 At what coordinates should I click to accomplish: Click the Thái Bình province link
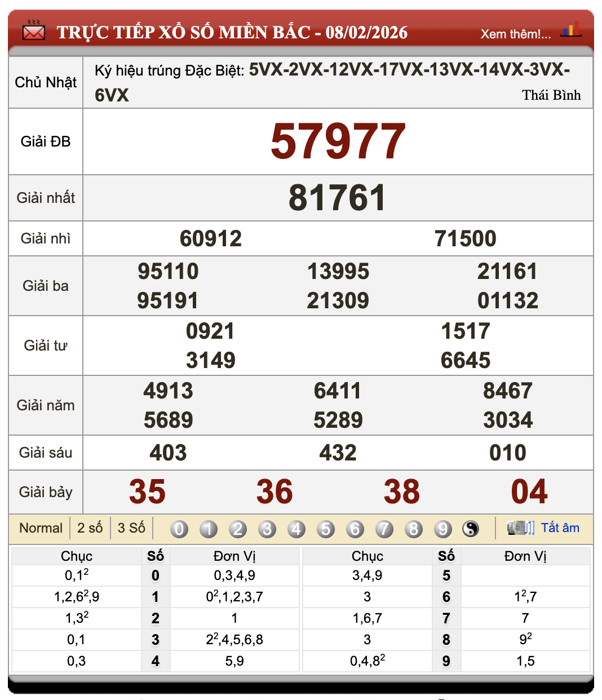pyautogui.click(x=551, y=95)
